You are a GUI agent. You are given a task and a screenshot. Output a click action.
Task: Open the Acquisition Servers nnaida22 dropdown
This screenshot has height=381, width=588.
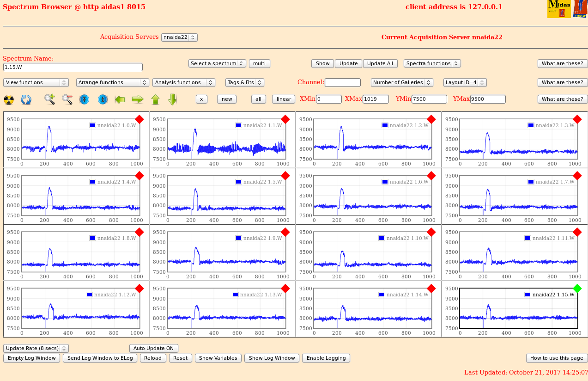pos(179,37)
